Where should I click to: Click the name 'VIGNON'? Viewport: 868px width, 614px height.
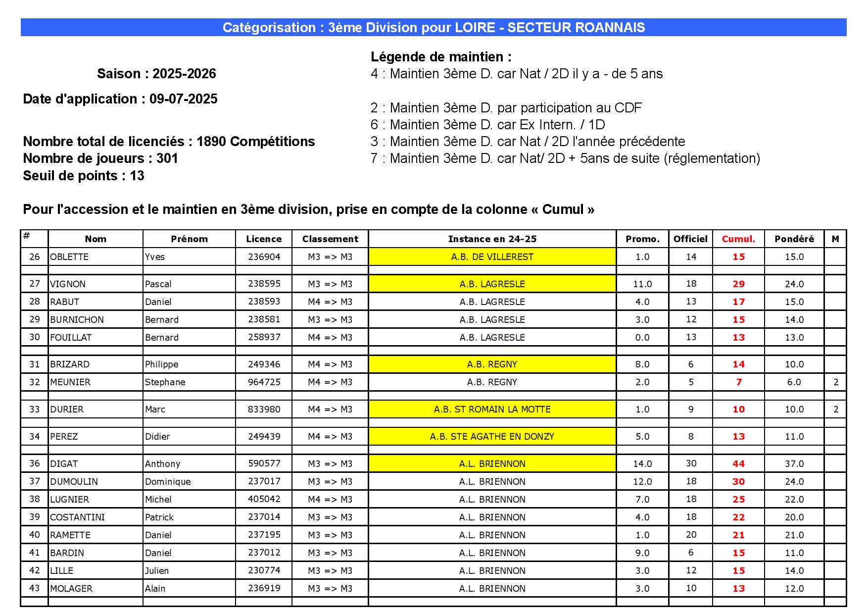coord(68,284)
